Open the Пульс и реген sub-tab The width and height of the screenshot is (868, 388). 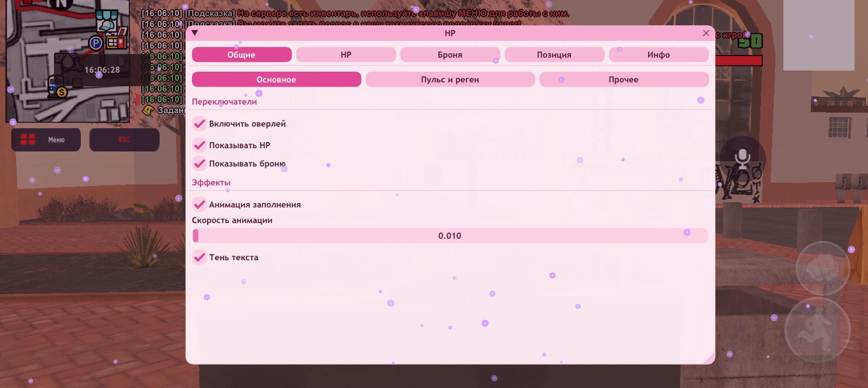(x=450, y=79)
